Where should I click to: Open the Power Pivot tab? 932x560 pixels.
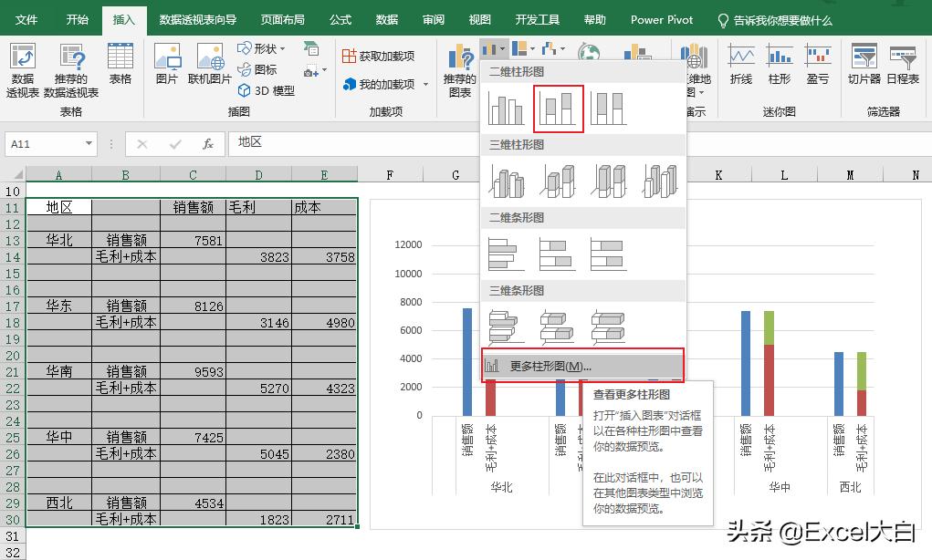coord(660,18)
